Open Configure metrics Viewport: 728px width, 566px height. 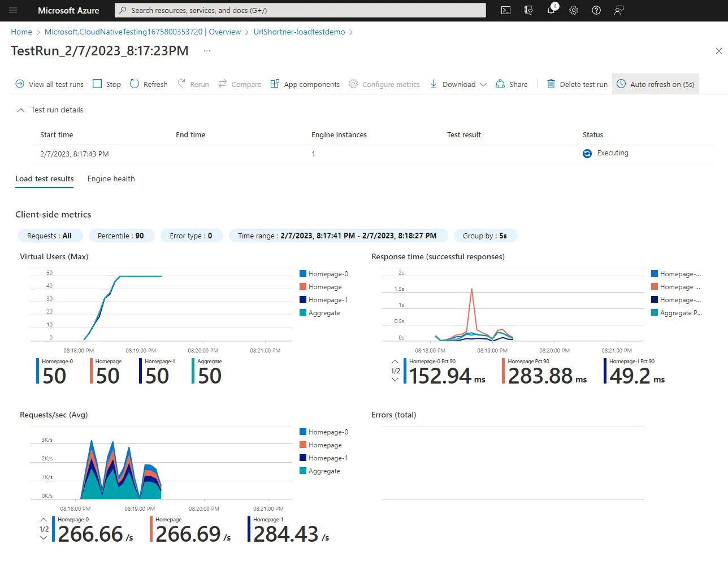click(384, 84)
